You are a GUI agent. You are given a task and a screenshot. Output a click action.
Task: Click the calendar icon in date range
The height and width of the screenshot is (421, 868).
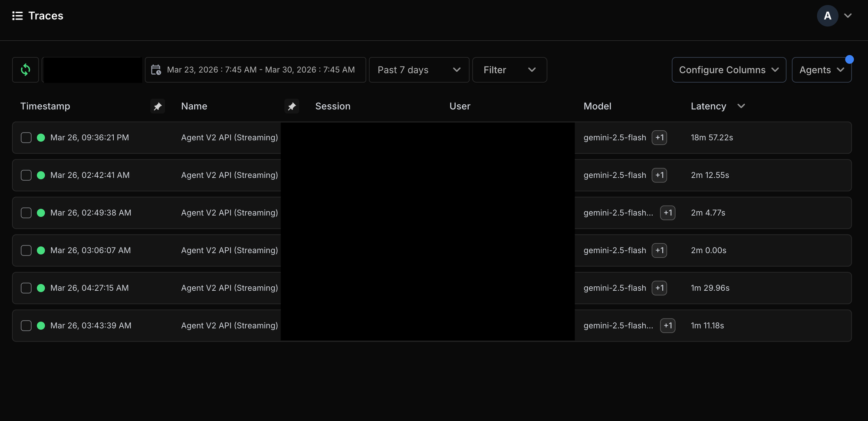[156, 70]
